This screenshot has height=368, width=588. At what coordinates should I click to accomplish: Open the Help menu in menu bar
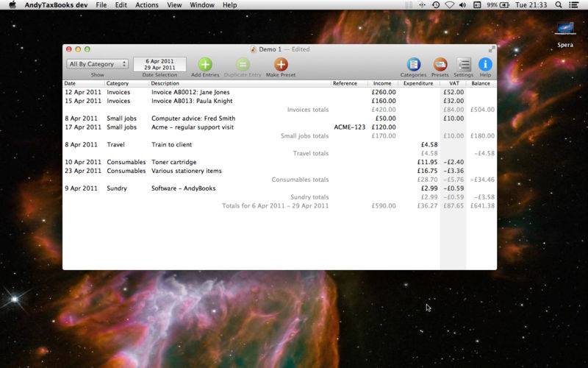[x=229, y=5]
